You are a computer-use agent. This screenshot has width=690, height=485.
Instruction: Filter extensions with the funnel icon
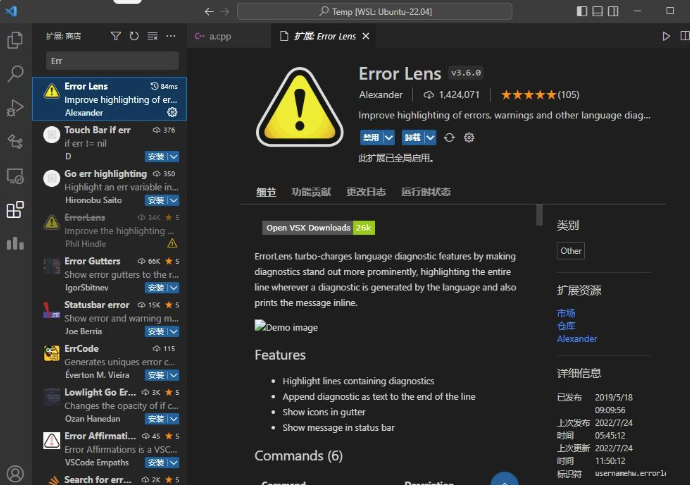pos(116,36)
